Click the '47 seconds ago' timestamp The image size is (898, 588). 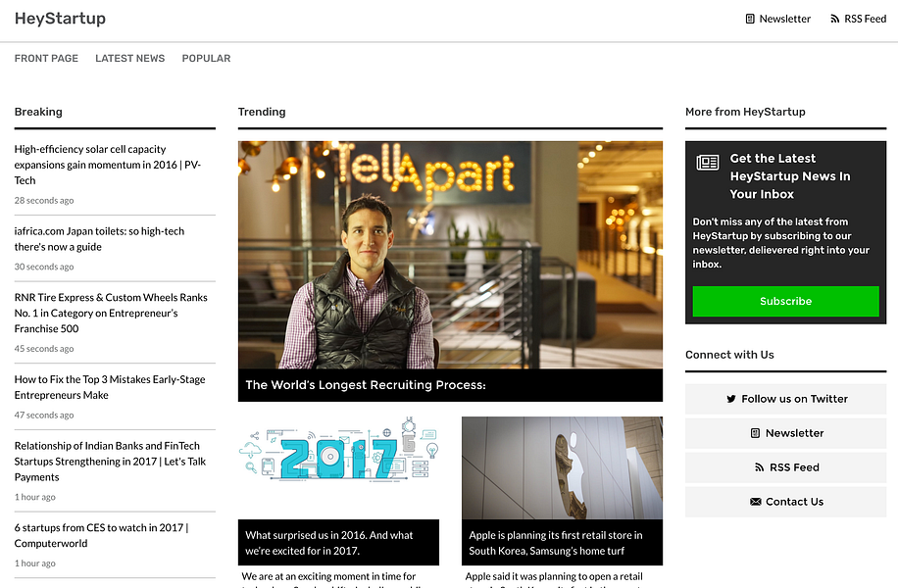point(44,416)
